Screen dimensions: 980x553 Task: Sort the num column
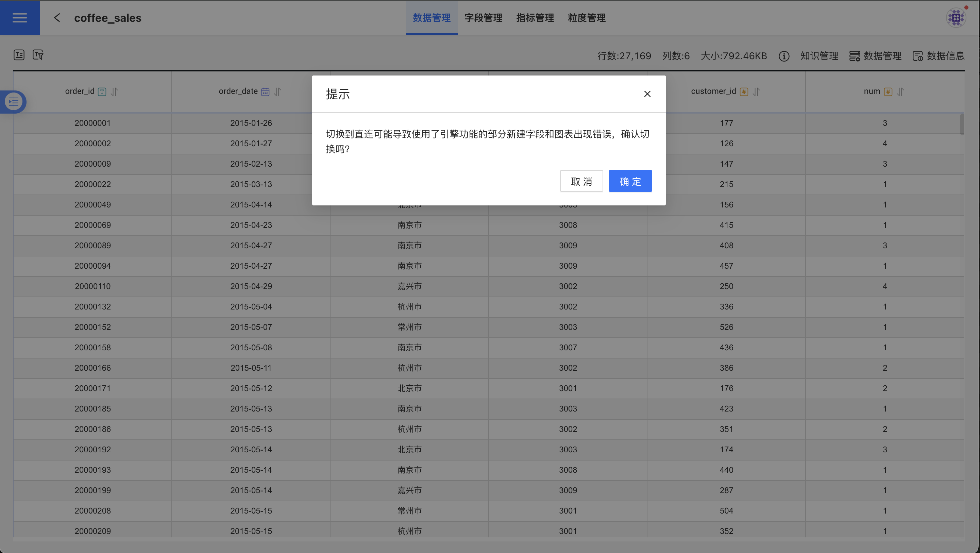click(900, 92)
